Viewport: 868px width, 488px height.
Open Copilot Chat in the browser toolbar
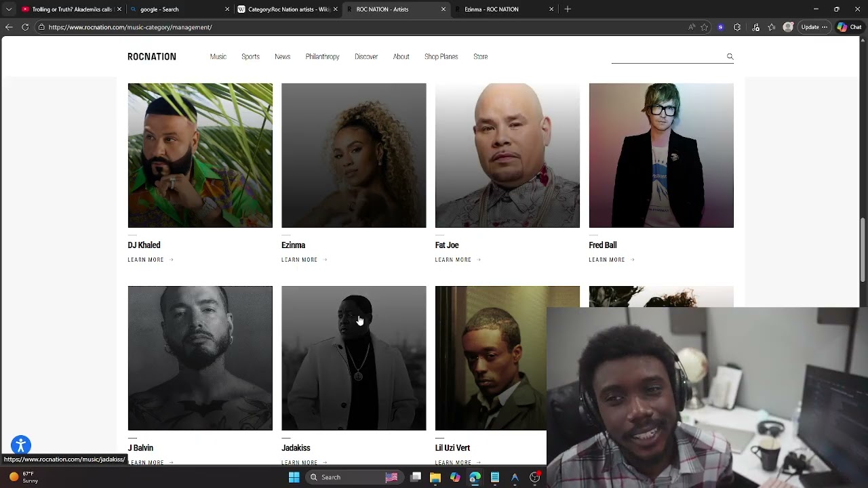coord(851,27)
